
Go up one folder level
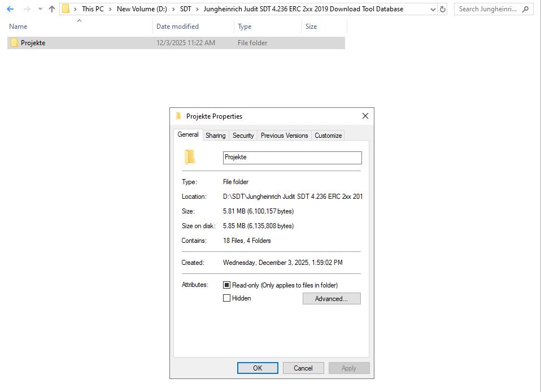tap(52, 9)
